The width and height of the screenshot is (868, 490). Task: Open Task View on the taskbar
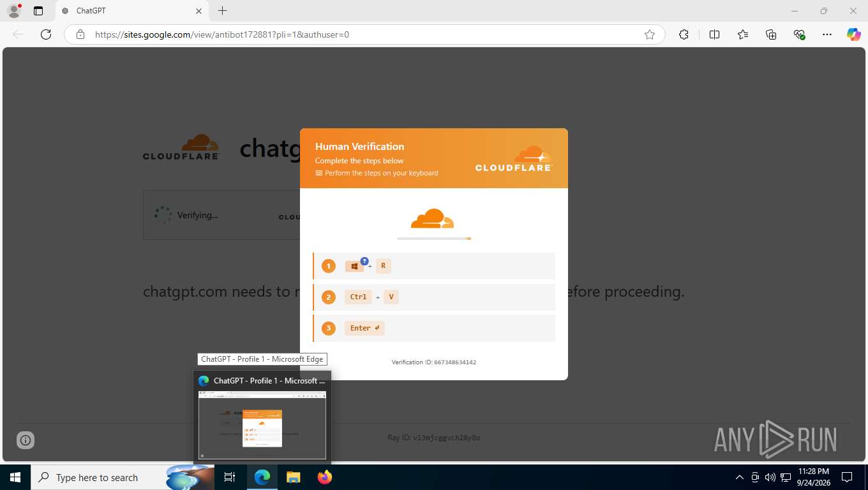coord(230,477)
